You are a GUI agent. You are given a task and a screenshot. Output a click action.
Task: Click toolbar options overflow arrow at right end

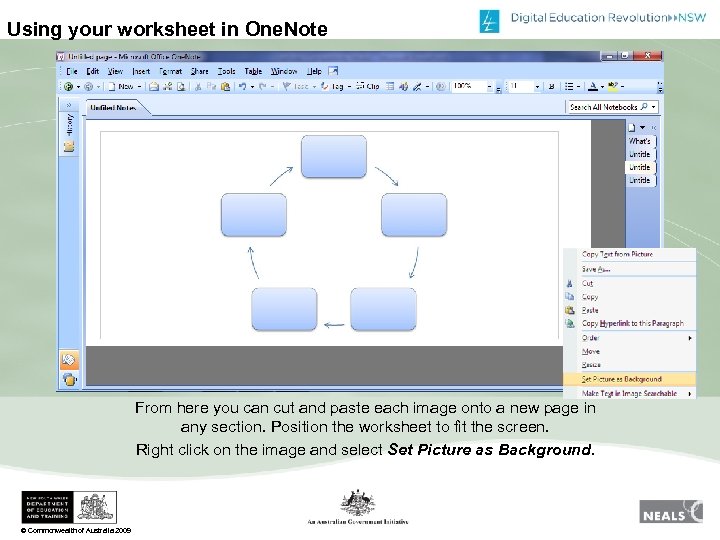click(660, 86)
